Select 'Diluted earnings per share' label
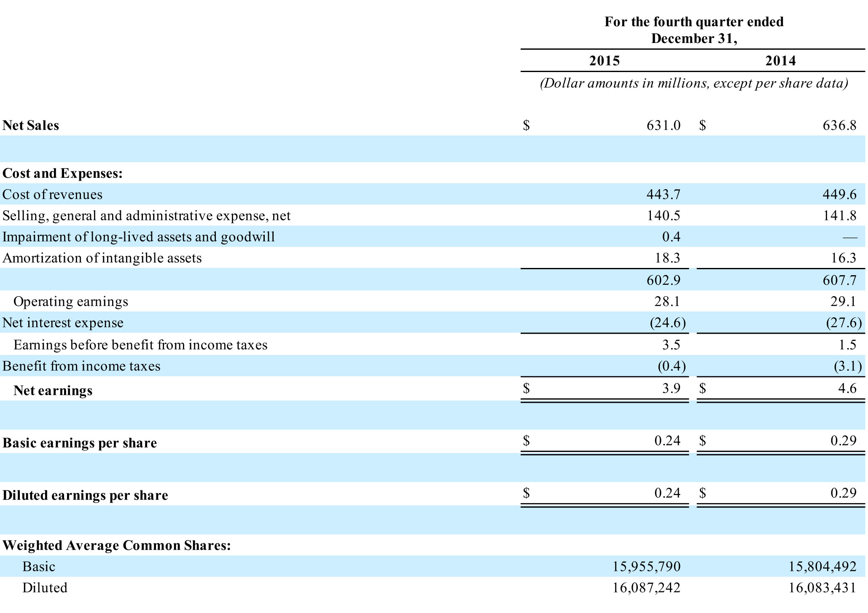Image resolution: width=868 pixels, height=613 pixels. pos(85,495)
